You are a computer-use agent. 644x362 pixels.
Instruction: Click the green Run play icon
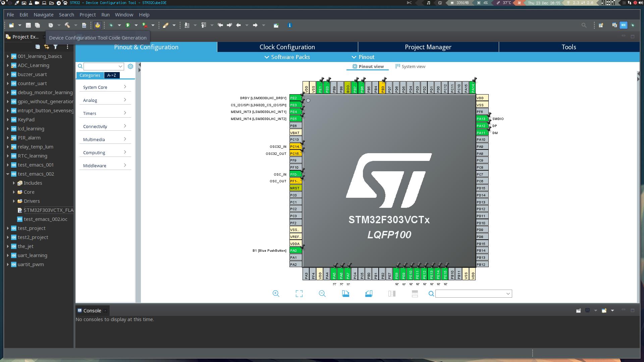[128, 25]
